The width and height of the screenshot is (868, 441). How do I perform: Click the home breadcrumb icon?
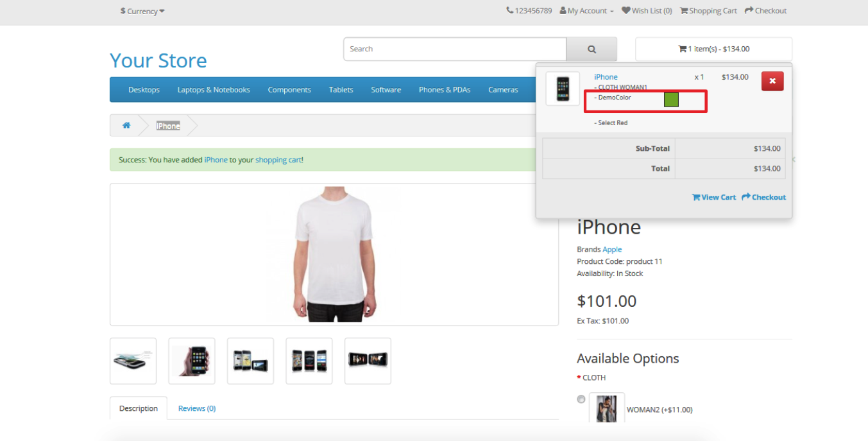coord(126,126)
